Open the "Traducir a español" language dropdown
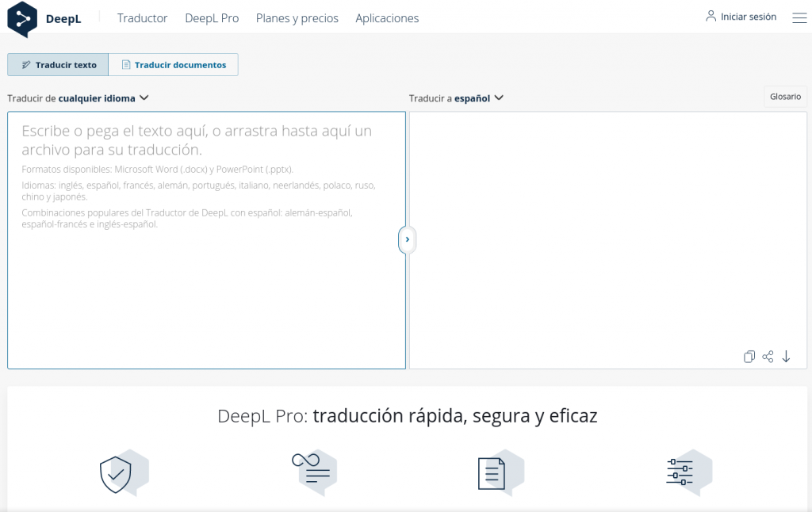 (457, 98)
